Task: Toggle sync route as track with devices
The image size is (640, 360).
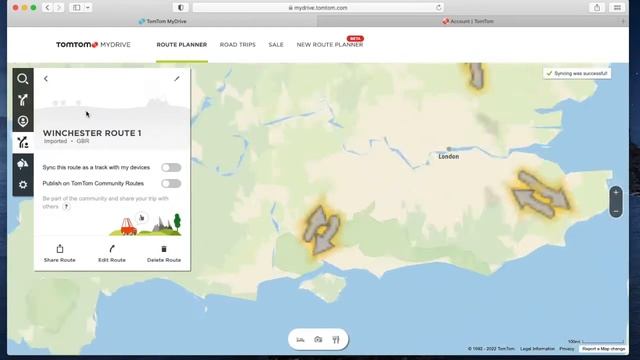Action: (x=171, y=167)
